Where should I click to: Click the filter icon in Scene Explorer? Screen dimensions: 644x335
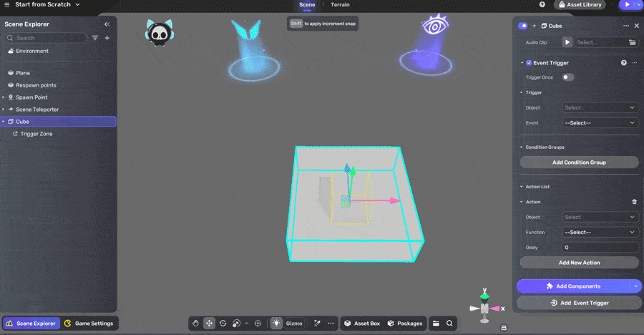tap(95, 38)
